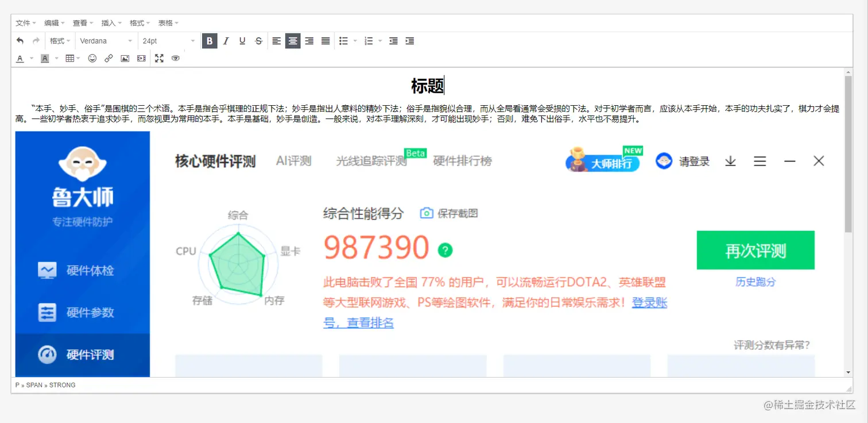Justify the text alignment

[325, 41]
